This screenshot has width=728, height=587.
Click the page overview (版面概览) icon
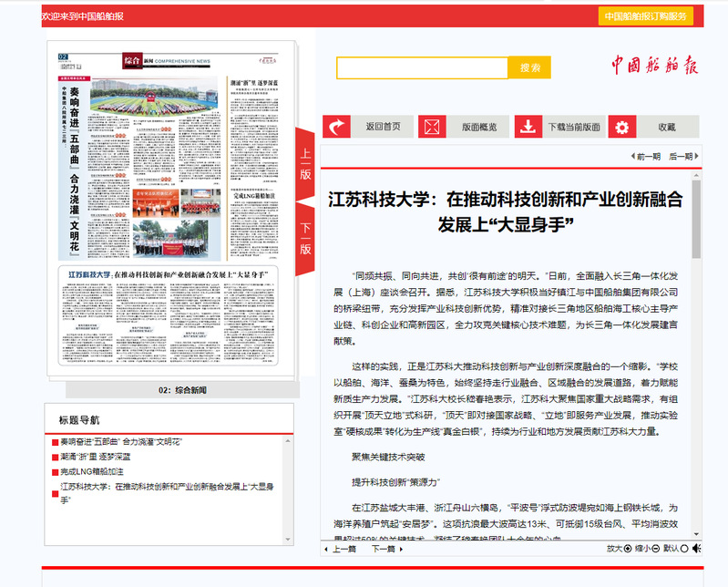[432, 127]
